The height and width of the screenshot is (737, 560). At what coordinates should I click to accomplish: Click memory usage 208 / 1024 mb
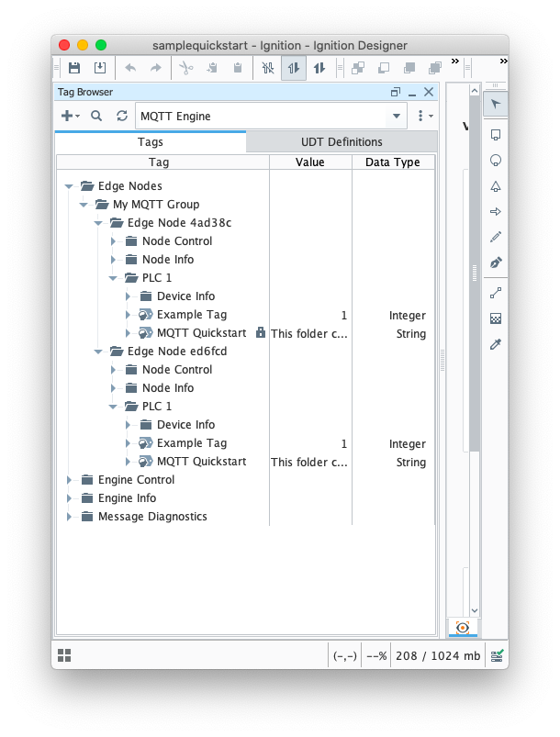438,655
